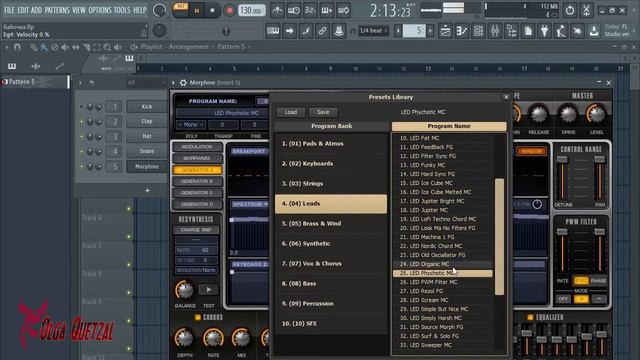
Task: Toggle the metronome icon
Action: pos(278,11)
